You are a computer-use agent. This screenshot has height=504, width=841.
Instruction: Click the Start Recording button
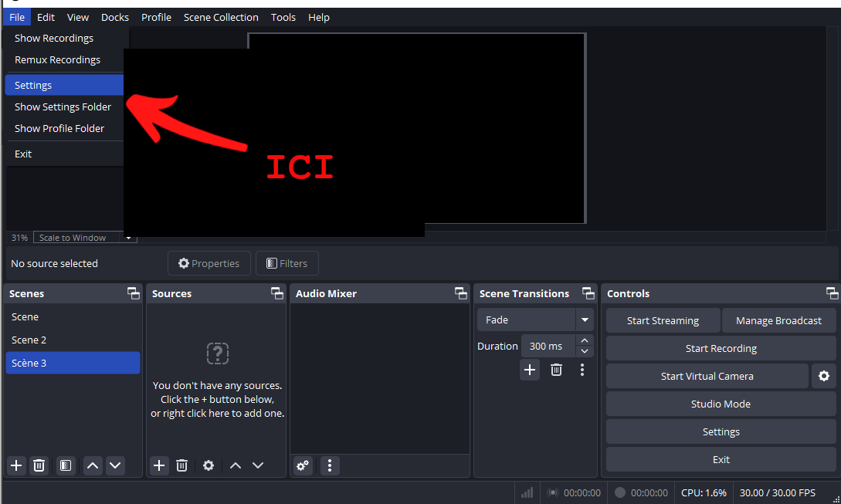pyautogui.click(x=721, y=348)
